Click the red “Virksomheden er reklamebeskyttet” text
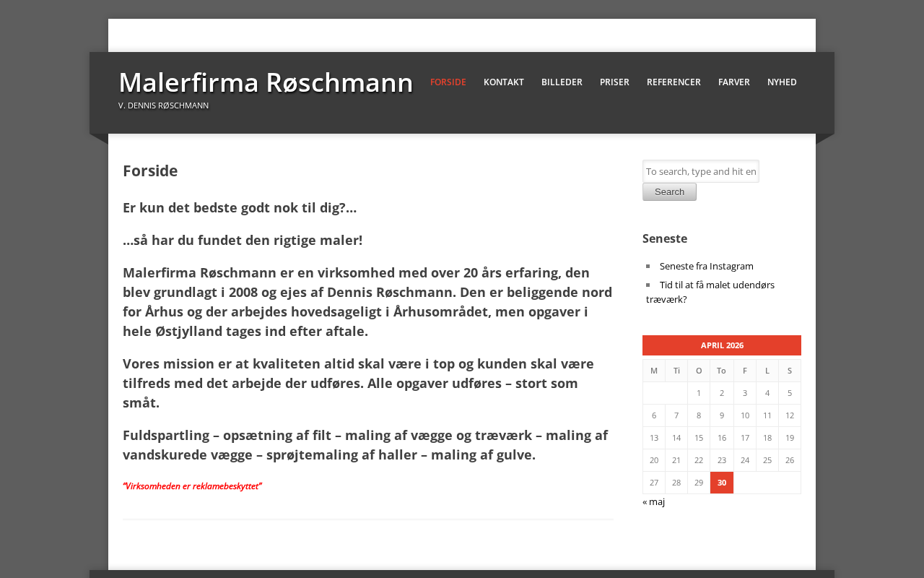 point(192,486)
